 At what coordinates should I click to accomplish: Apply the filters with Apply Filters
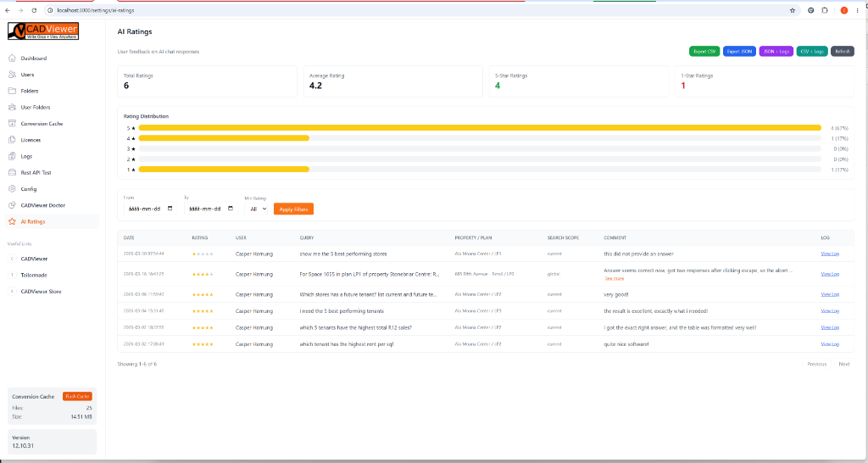(293, 209)
